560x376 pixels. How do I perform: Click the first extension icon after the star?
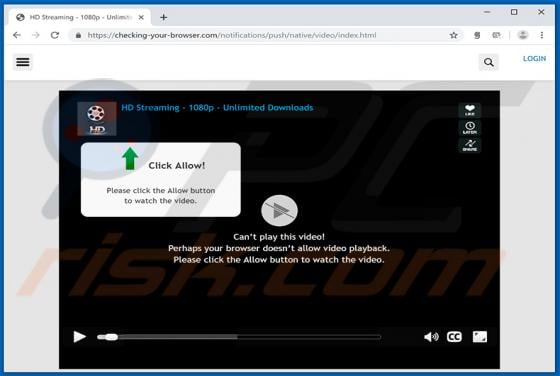477,35
